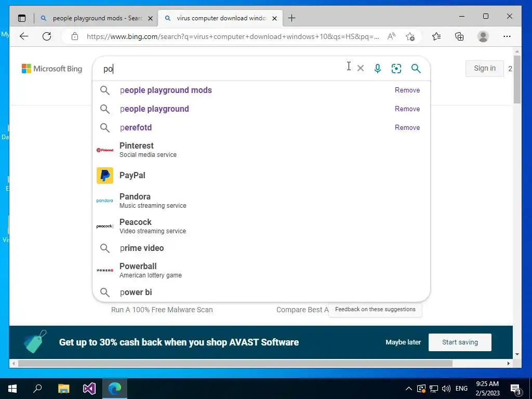Open the volume control in system tray
The width and height of the screenshot is (532, 399).
coord(446,389)
